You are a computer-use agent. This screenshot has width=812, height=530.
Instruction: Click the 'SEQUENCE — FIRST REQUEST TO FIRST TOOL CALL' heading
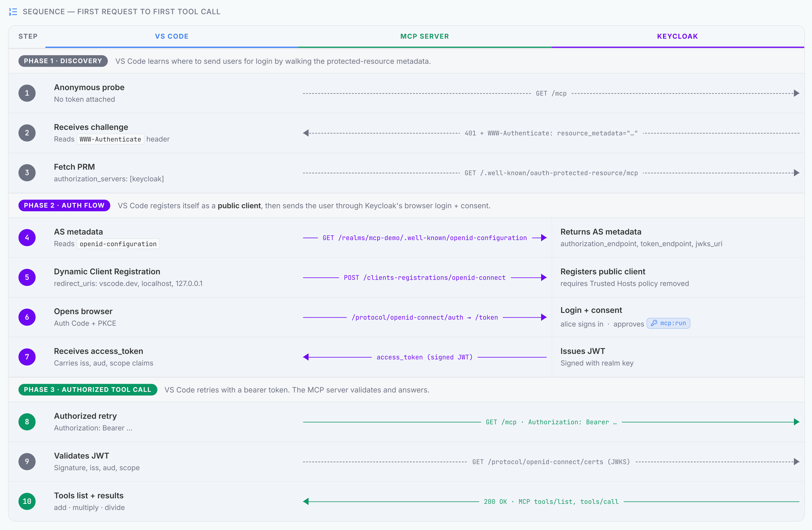tap(121, 11)
